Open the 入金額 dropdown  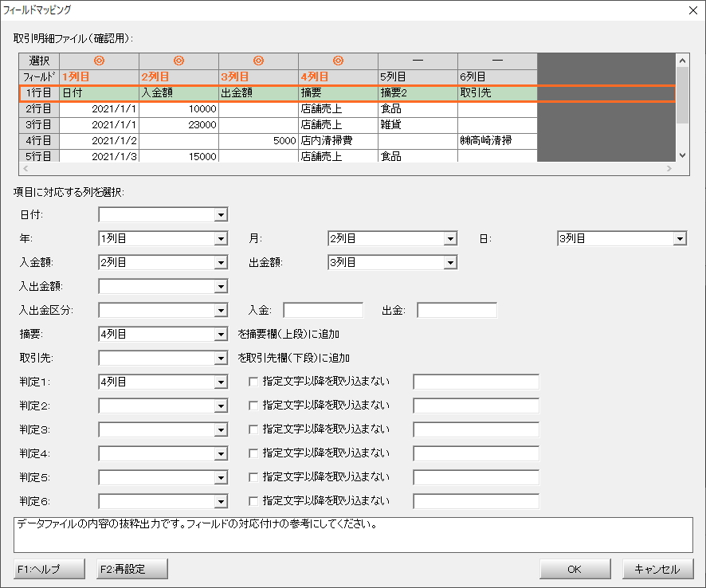point(221,262)
